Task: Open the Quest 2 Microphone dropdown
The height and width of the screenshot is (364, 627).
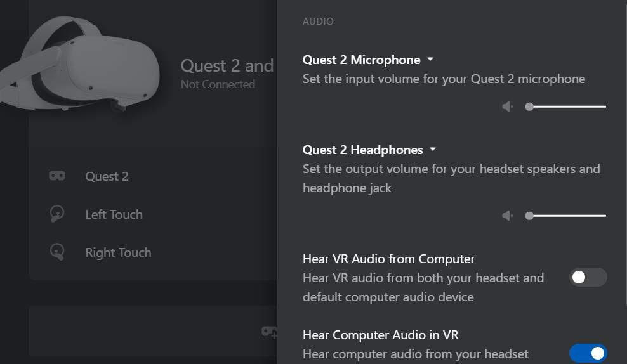Action: (x=430, y=60)
